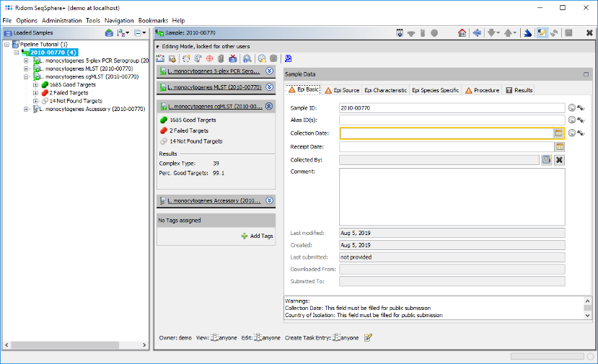Click the blue back arrow icon
The width and height of the screenshot is (598, 364).
click(477, 33)
